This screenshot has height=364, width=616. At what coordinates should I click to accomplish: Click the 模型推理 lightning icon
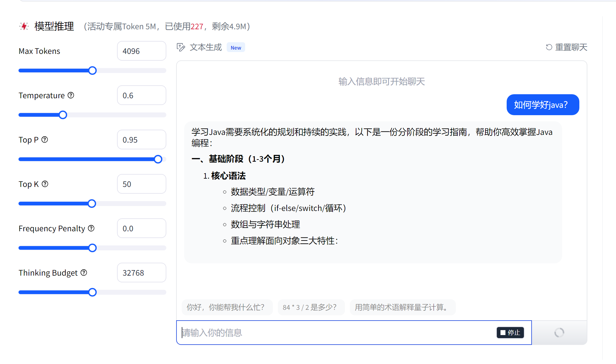24,26
